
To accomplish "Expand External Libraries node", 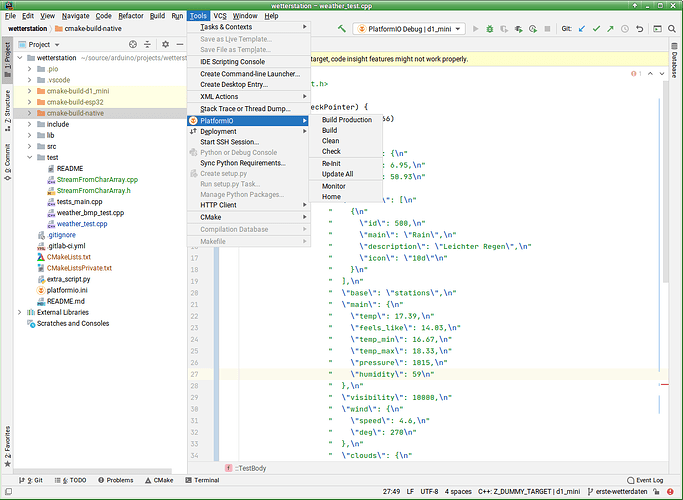I will coord(19,312).
